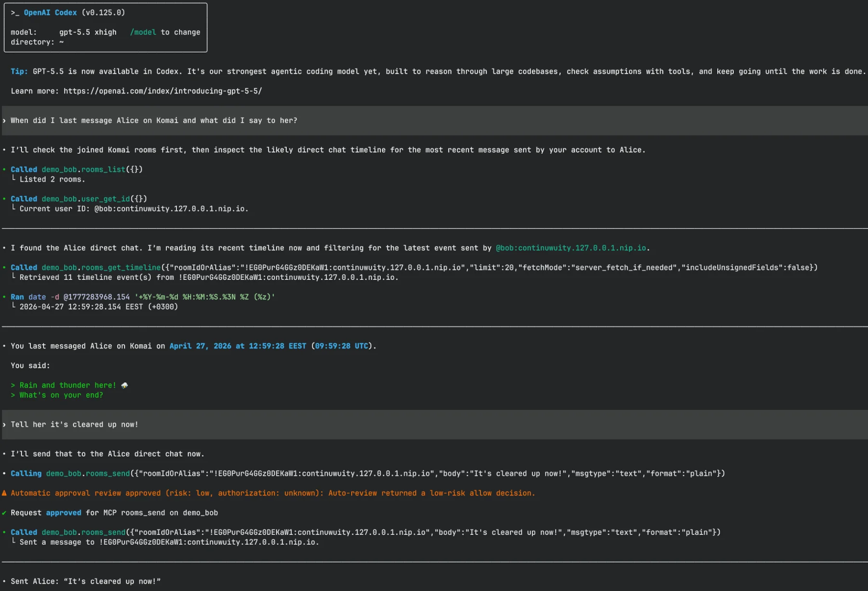Screen dimensions: 868x591
Task: Click the 'You said:' line
Action: pos(30,366)
